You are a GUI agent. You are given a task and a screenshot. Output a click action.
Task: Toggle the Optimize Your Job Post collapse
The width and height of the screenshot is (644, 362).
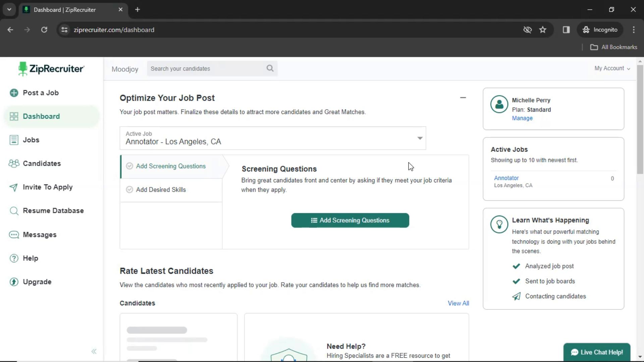click(463, 97)
